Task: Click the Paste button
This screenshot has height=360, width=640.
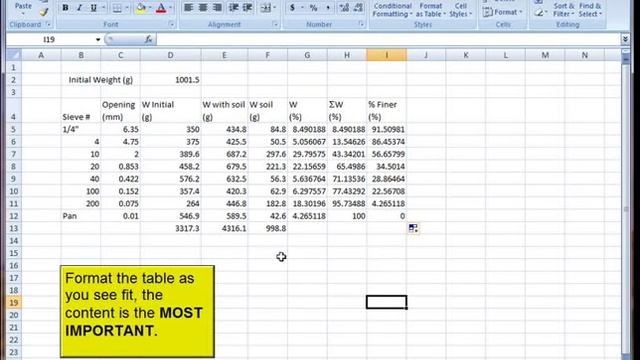Action: click(x=23, y=7)
